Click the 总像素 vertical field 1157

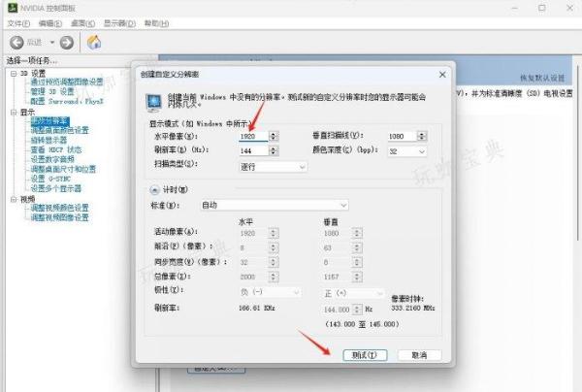tap(337, 277)
